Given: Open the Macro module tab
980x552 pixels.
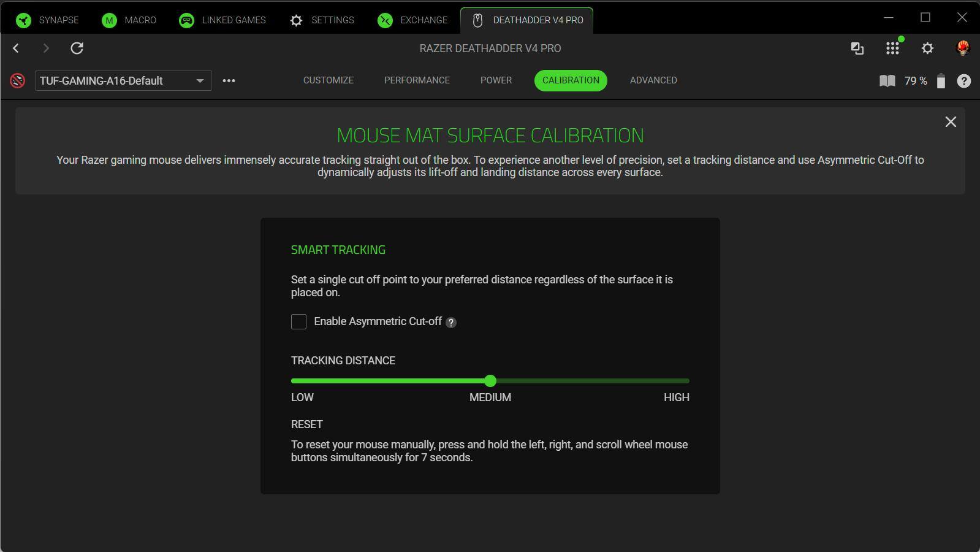Looking at the screenshot, I should click(x=129, y=20).
